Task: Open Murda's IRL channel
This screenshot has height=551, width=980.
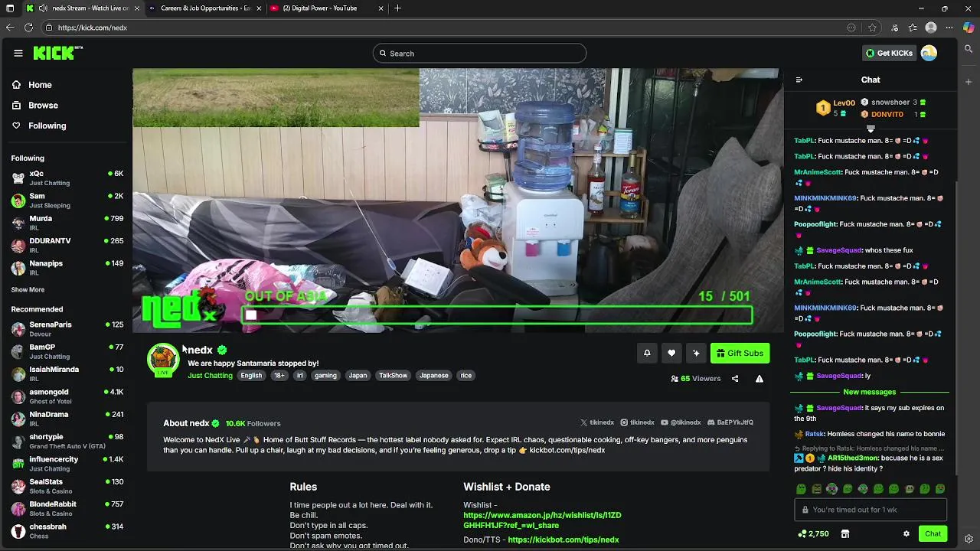Action: point(67,223)
